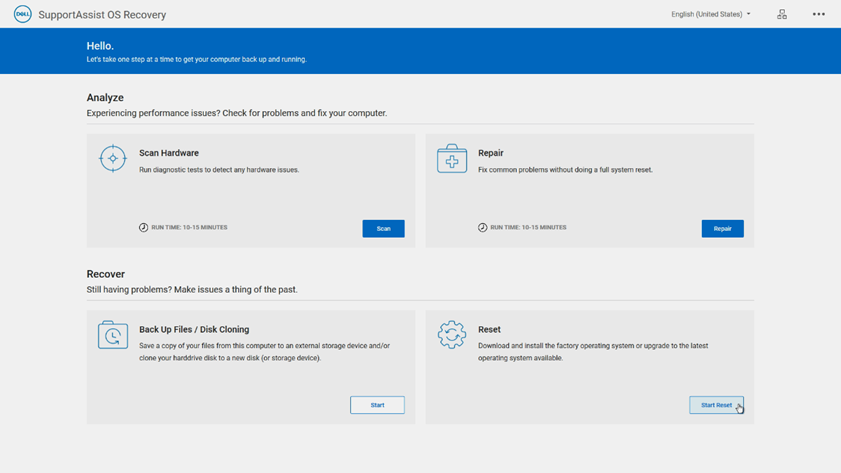Click the Recover section heading

(x=106, y=274)
